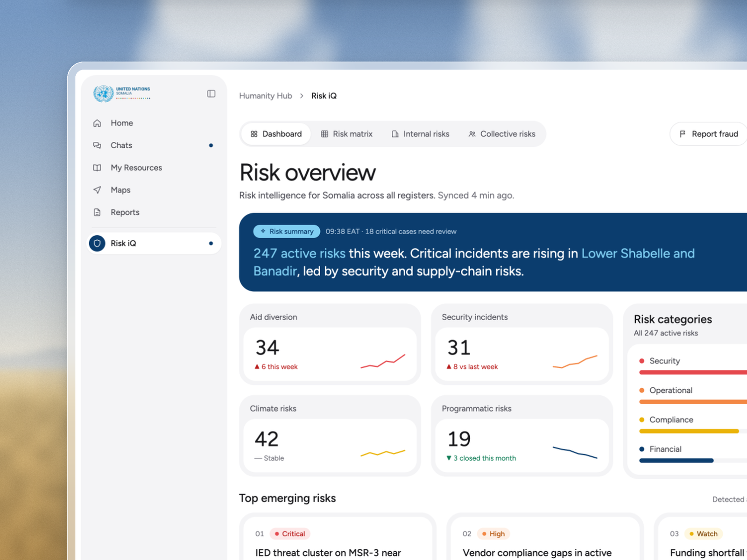Click the Report fraud button

coord(709,134)
